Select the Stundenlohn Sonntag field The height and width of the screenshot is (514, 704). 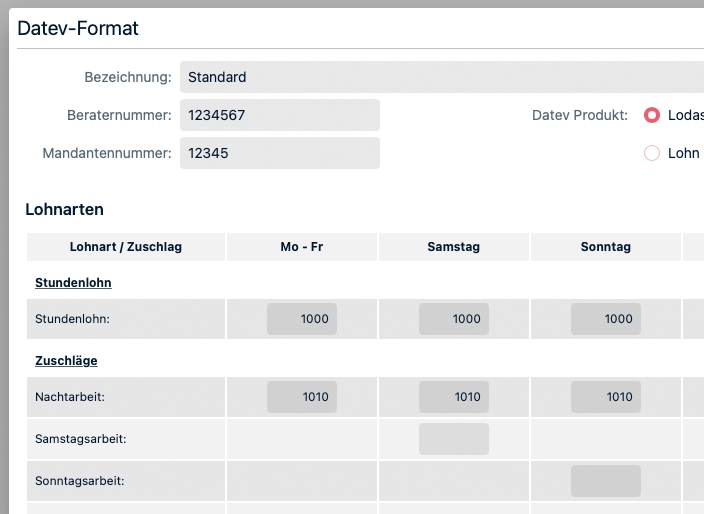coord(606,319)
